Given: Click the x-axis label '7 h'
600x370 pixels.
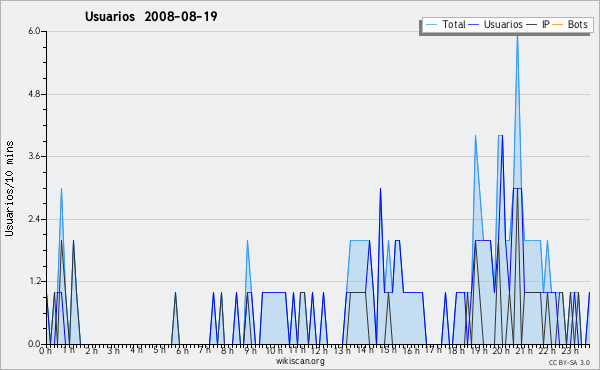Looking at the screenshot, I should pyautogui.click(x=204, y=350).
